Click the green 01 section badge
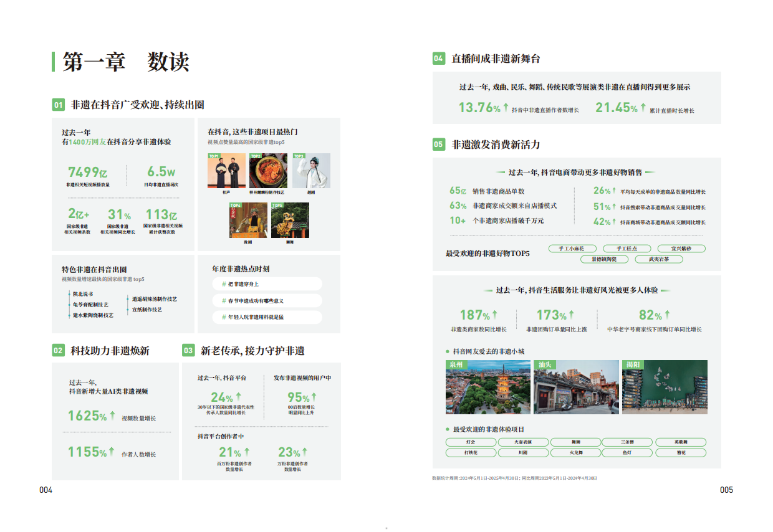 tap(58, 105)
